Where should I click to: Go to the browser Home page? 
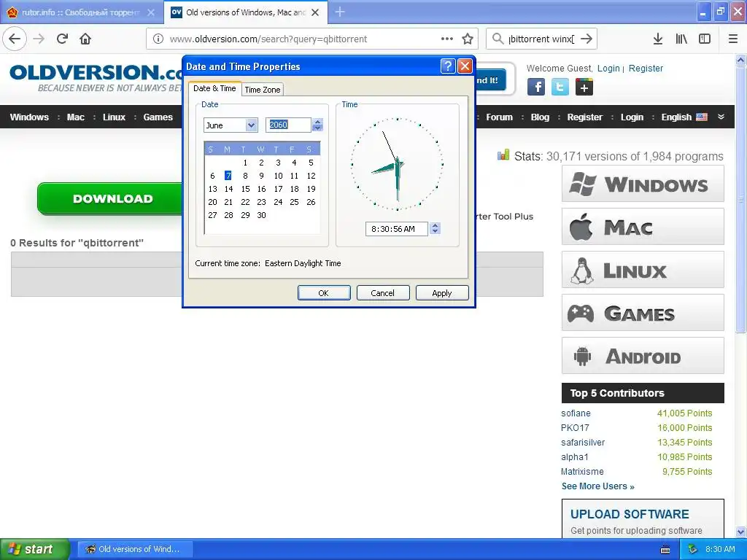(85, 39)
